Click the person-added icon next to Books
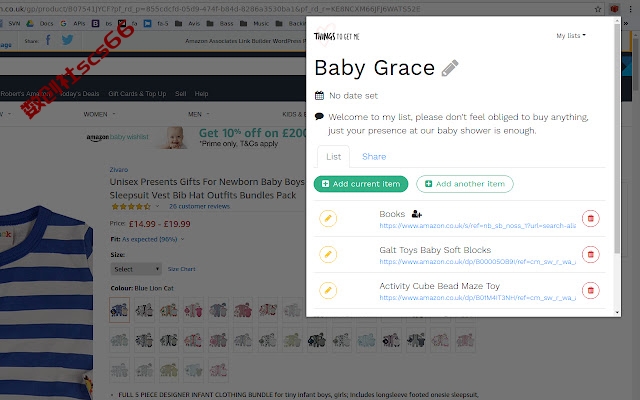The image size is (640, 400). [416, 214]
